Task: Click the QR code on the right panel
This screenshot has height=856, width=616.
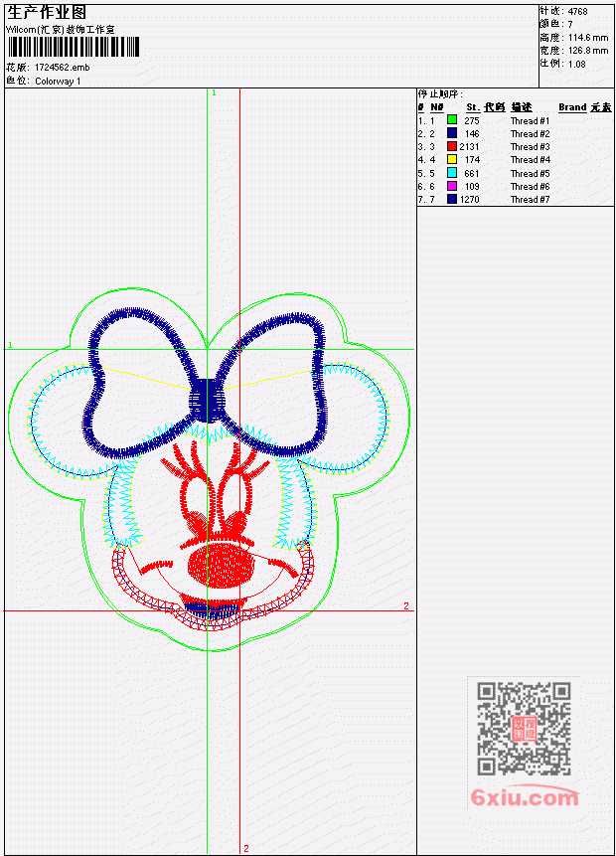Action: tap(524, 729)
